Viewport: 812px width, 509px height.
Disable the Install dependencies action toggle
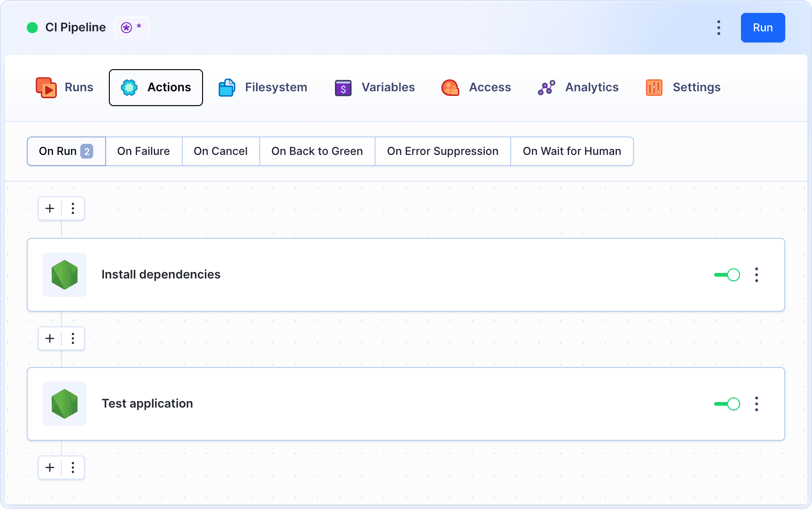coord(727,275)
